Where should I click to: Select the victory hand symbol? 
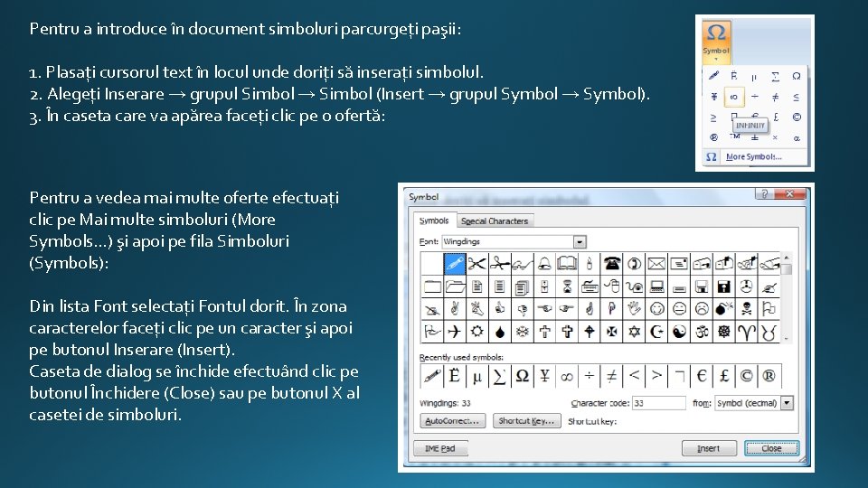tap(455, 309)
